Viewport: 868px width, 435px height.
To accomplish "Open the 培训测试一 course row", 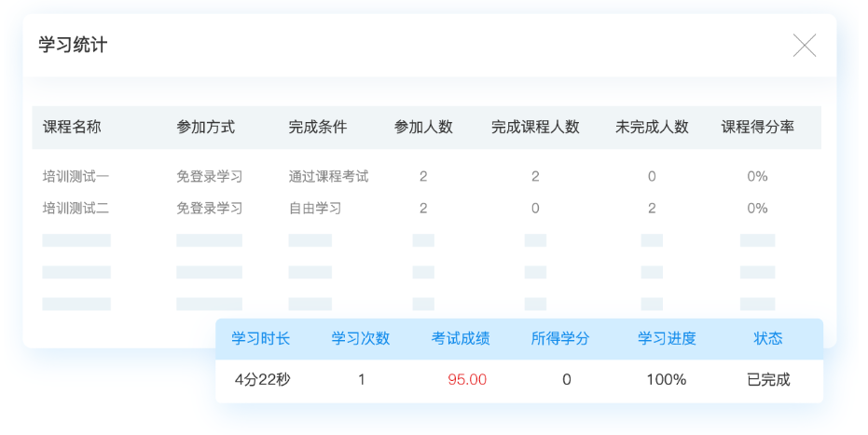I will point(76,176).
